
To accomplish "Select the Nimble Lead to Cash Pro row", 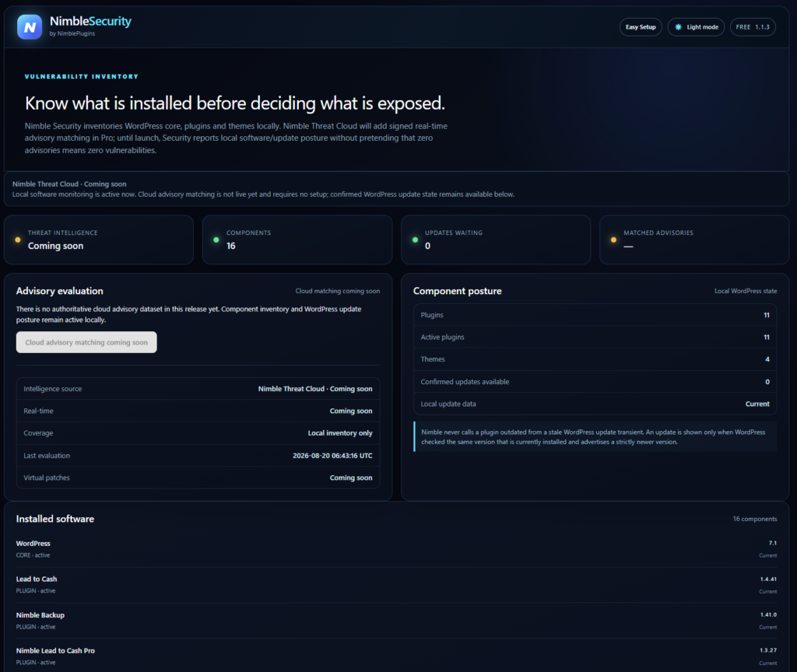I will pos(396,656).
